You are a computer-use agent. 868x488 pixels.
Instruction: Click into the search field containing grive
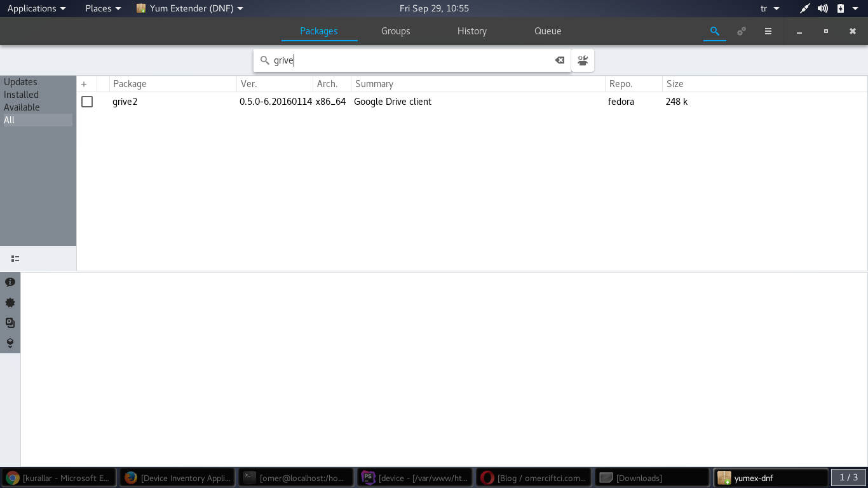coord(407,60)
